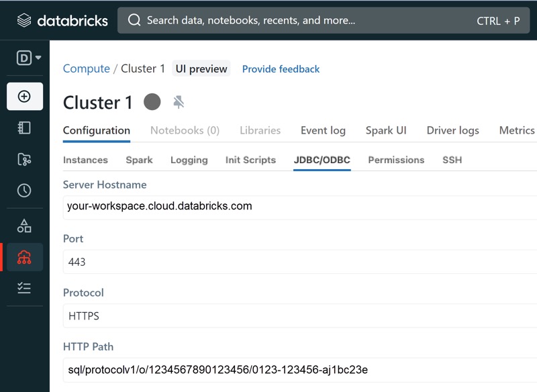This screenshot has width=537, height=392.
Task: Open Compute cluster icon in sidebar
Action: (x=24, y=257)
